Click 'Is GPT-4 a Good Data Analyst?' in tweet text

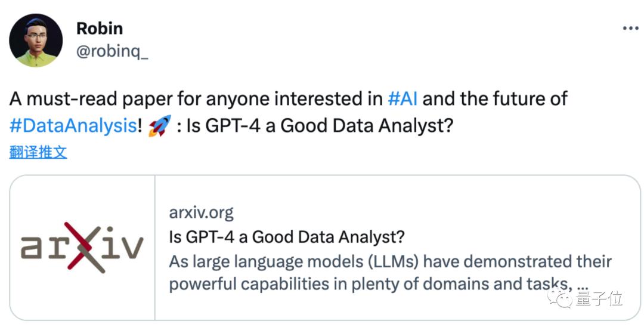point(320,126)
